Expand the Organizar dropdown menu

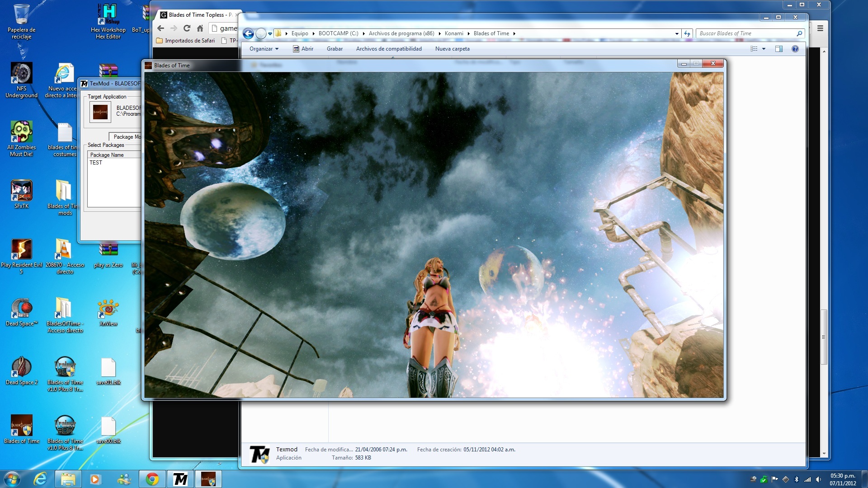point(264,49)
